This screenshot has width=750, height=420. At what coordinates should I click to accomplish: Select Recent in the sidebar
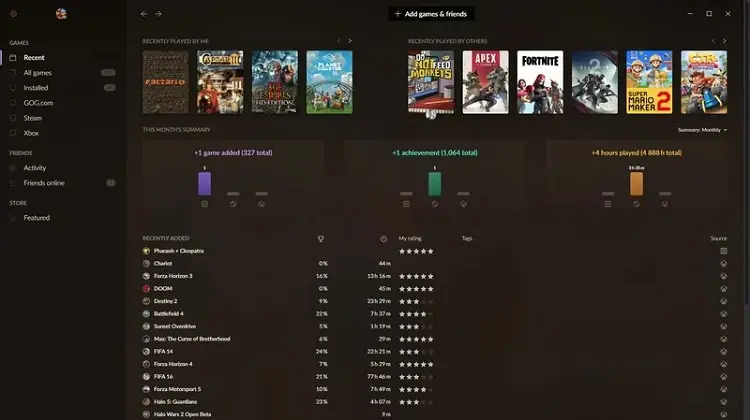tap(34, 57)
